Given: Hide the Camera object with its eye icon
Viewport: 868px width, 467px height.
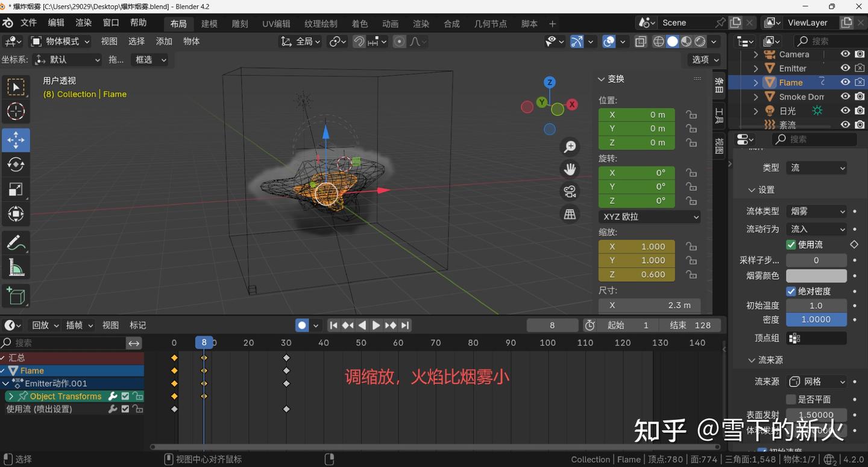Looking at the screenshot, I should (x=844, y=54).
